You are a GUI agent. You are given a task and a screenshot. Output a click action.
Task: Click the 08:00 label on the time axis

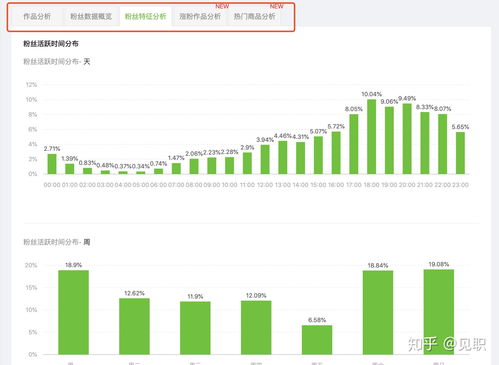pos(194,185)
